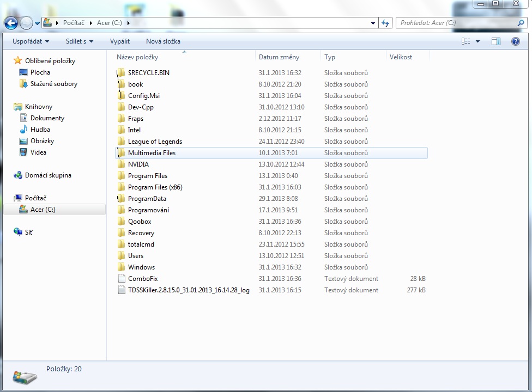Select the Program Files (x86) folder icon
Viewport: 532px width, 392px height.
point(121,187)
